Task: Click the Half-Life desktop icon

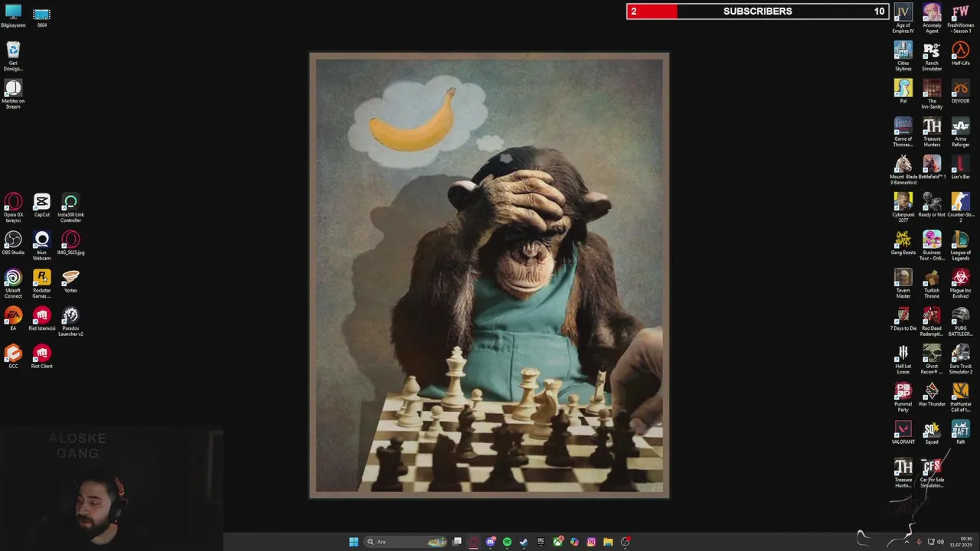Action: [x=961, y=54]
